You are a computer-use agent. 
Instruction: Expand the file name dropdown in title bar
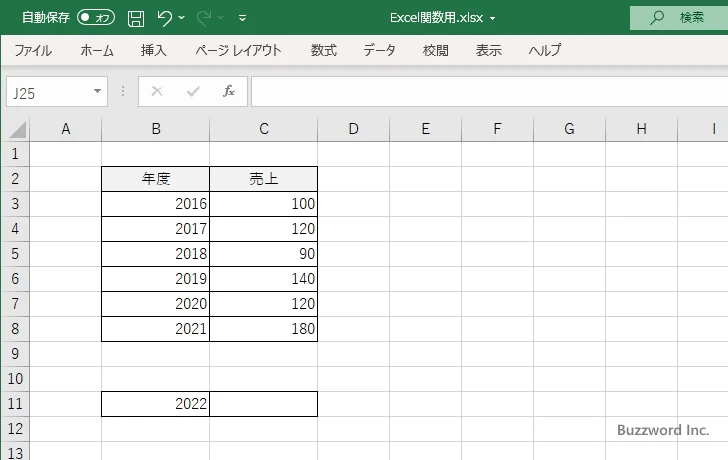tap(492, 18)
